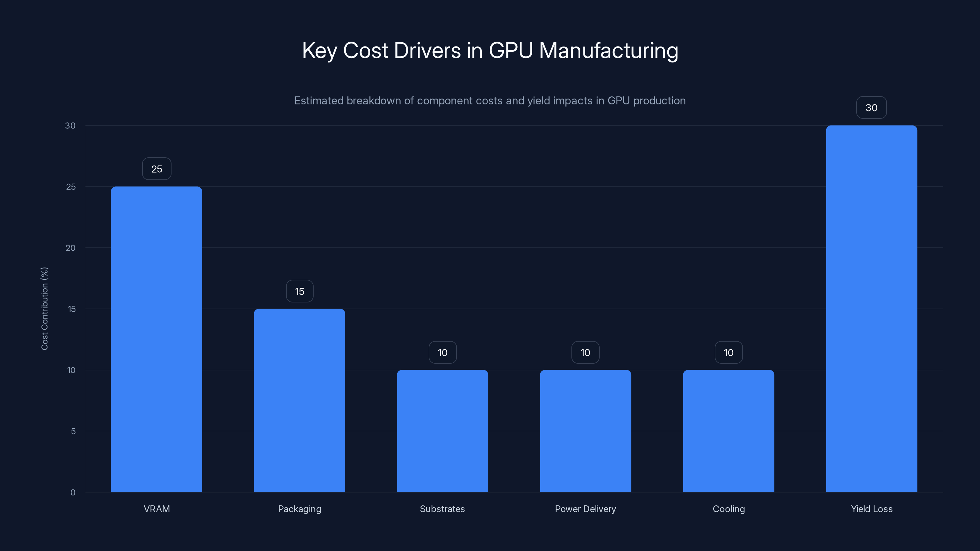Click the Yield Loss bar

point(872,309)
